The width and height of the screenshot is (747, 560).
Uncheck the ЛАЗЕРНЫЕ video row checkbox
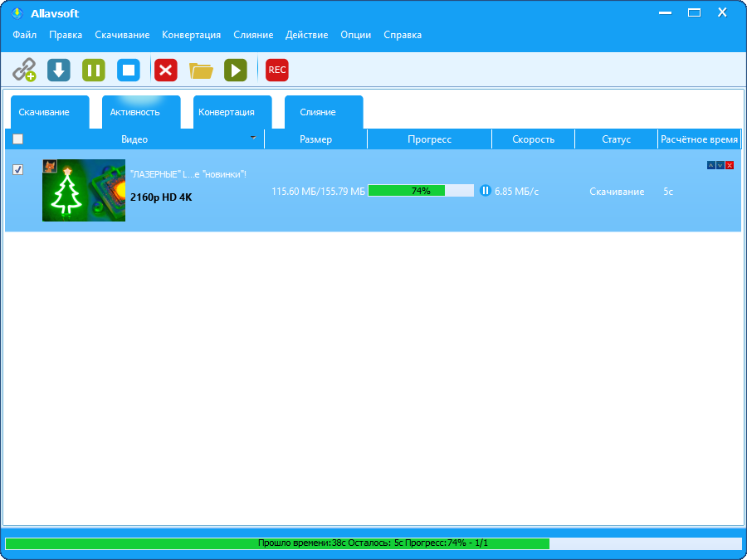point(17,169)
